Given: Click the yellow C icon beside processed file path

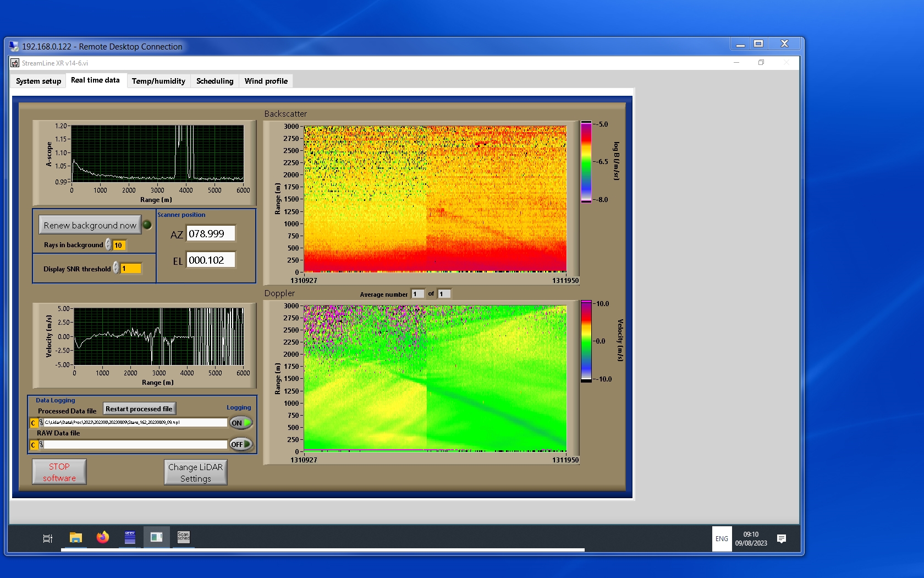Looking at the screenshot, I should coord(34,423).
